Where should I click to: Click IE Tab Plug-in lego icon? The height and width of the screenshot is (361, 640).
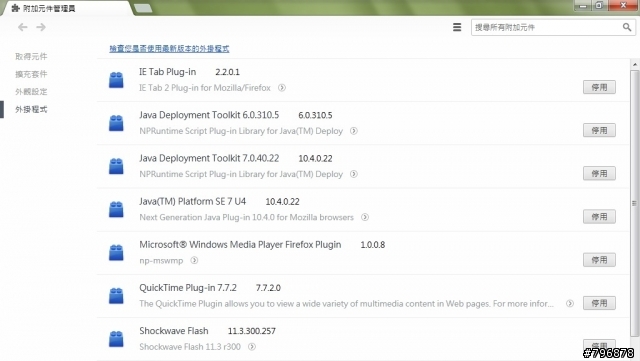(116, 80)
